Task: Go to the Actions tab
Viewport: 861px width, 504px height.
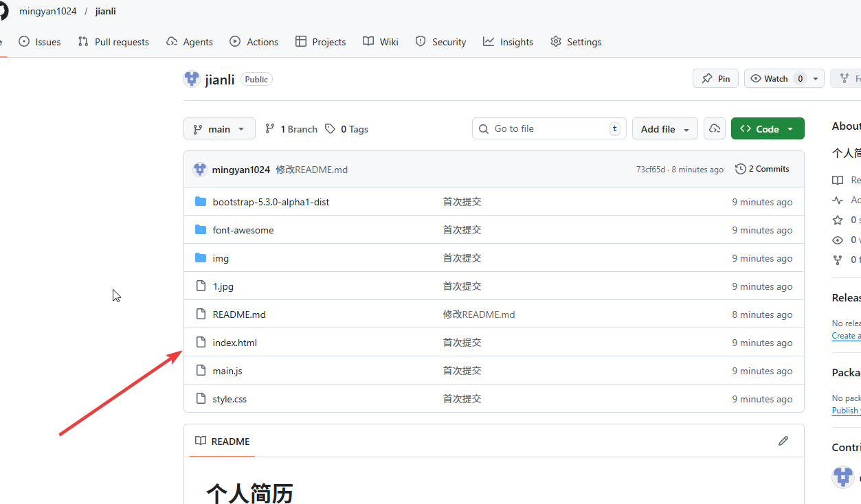Action: tap(254, 42)
